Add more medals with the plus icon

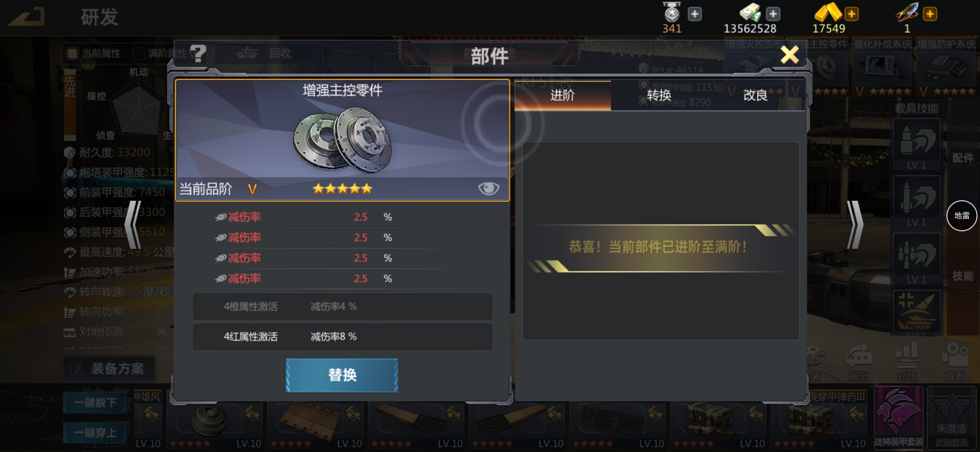click(695, 14)
